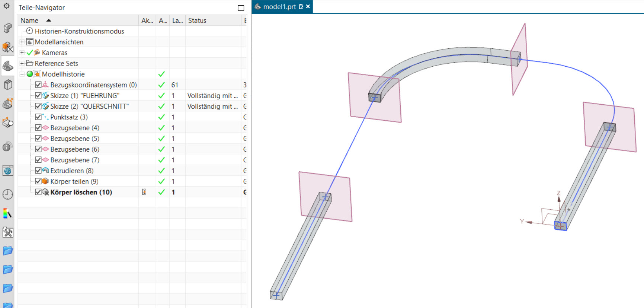Toggle the Körper teilen (9) checkbox

click(x=38, y=181)
